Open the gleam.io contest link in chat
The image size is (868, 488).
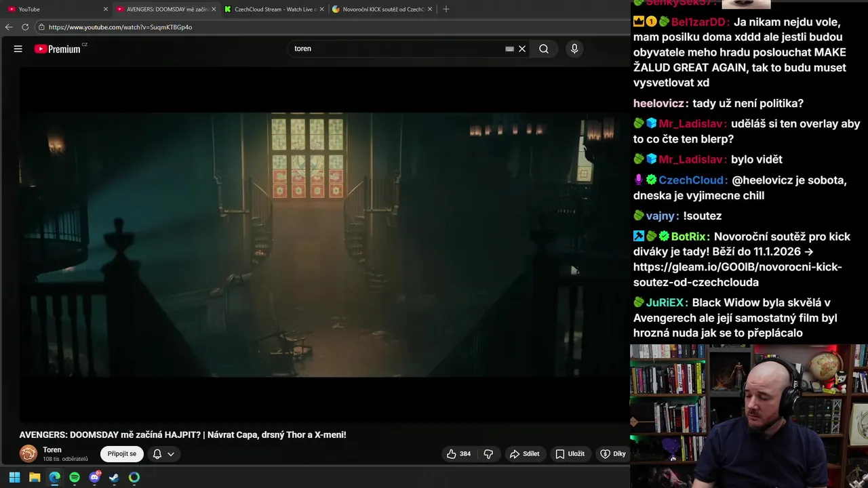click(x=738, y=274)
